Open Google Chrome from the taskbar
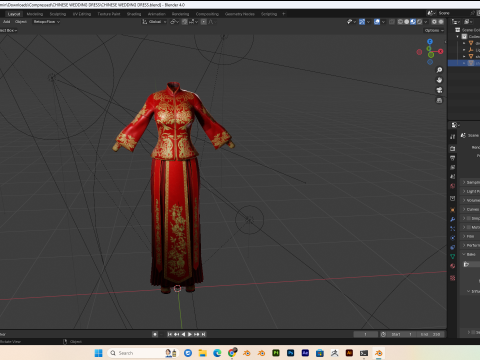Viewport: 480px width, 360px height. (x=232, y=353)
